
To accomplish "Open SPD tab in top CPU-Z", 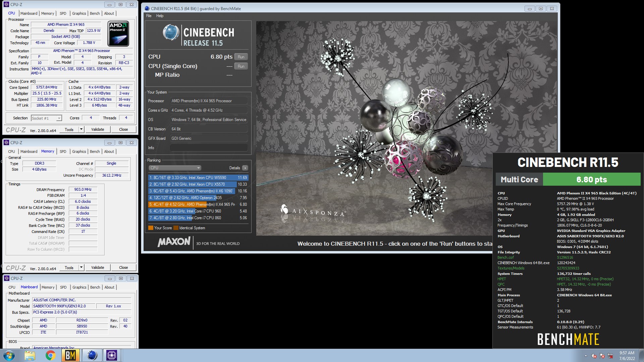I will click(x=63, y=13).
